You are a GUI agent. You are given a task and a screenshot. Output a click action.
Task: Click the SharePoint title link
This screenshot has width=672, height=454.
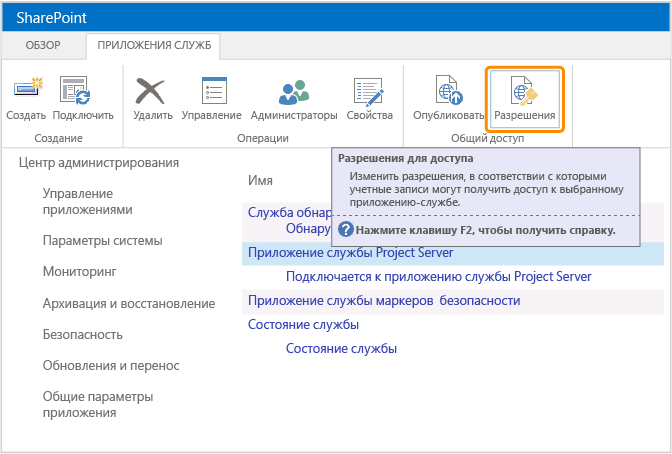51,18
